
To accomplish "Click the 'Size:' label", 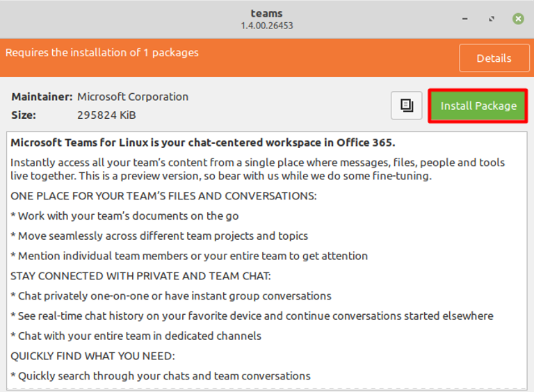I will pyautogui.click(x=24, y=115).
